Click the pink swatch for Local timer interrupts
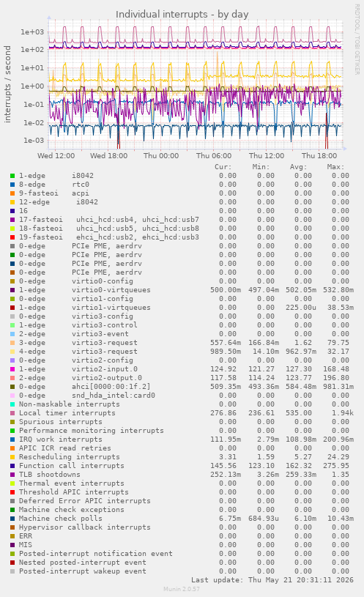The image size is (364, 597). point(12,413)
